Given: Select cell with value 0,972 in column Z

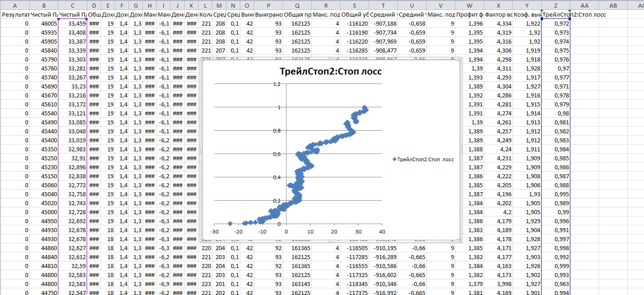Looking at the screenshot, I should click(x=556, y=23).
